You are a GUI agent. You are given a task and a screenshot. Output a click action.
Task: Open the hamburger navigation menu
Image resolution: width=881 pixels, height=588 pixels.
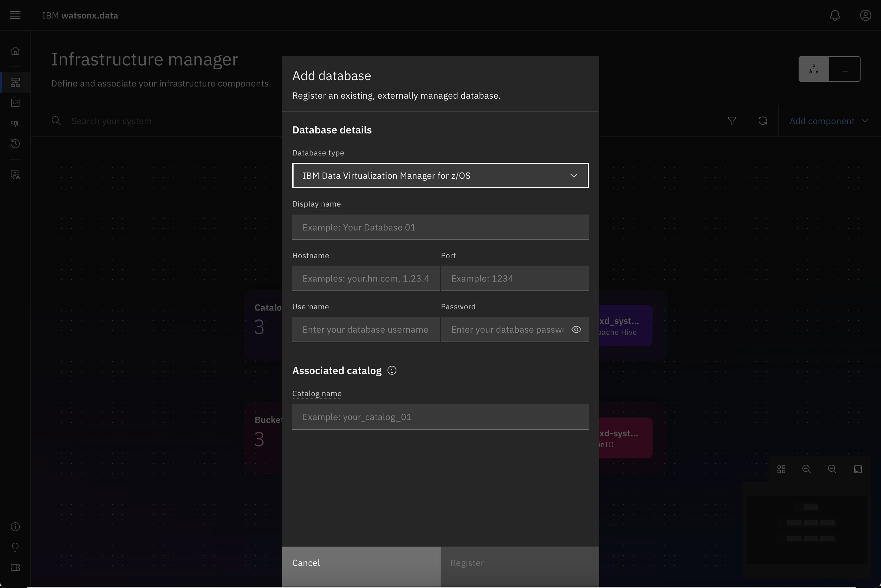pyautogui.click(x=15, y=15)
